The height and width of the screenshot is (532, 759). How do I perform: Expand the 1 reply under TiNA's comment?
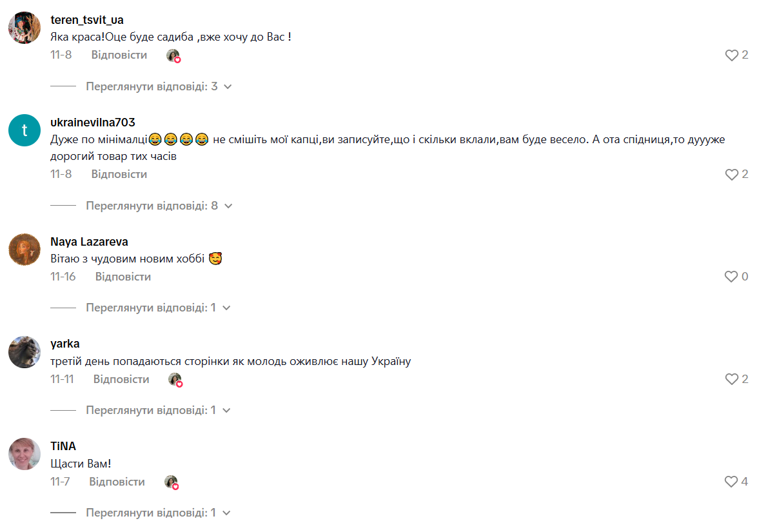click(x=158, y=513)
